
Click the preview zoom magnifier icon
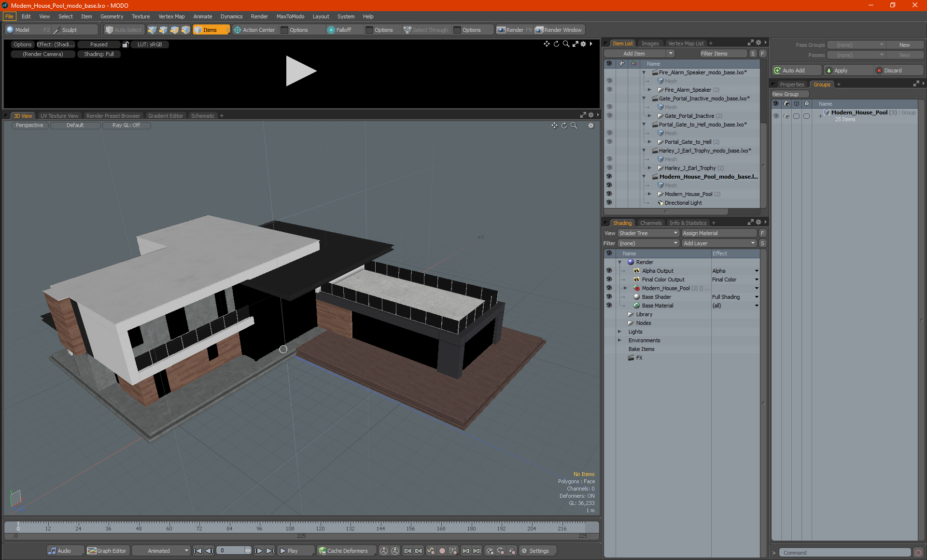pyautogui.click(x=566, y=44)
